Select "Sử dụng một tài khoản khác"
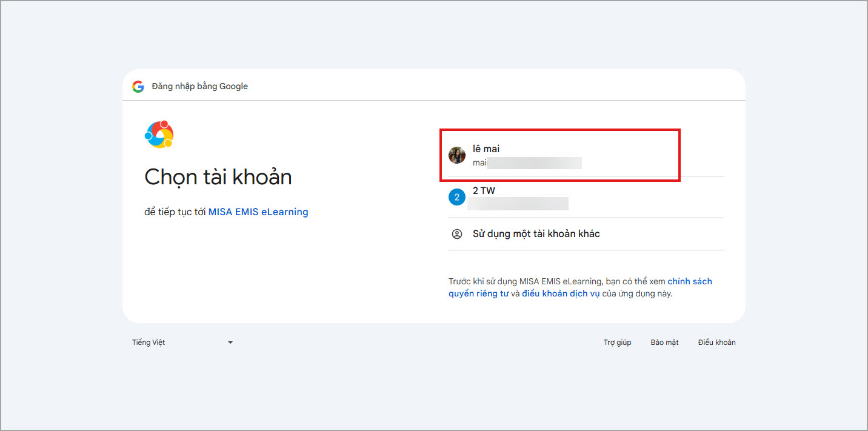The height and width of the screenshot is (431, 868). click(536, 234)
